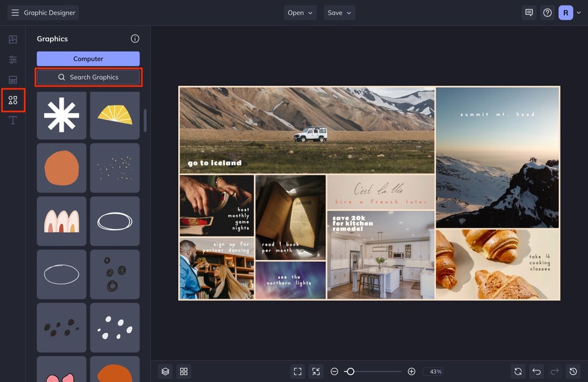Select the Graphics shapes sidebar icon
588x382 pixels.
pos(12,100)
